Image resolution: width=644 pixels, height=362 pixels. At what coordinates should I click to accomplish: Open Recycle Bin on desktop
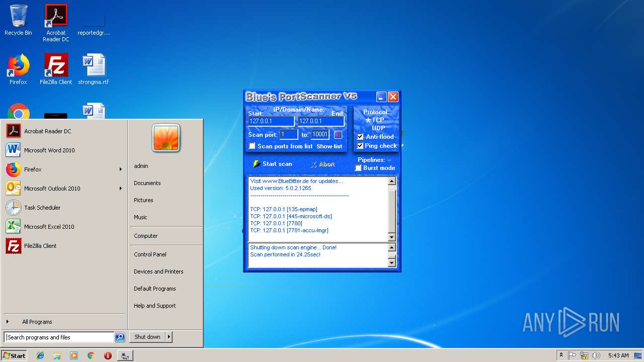(18, 20)
